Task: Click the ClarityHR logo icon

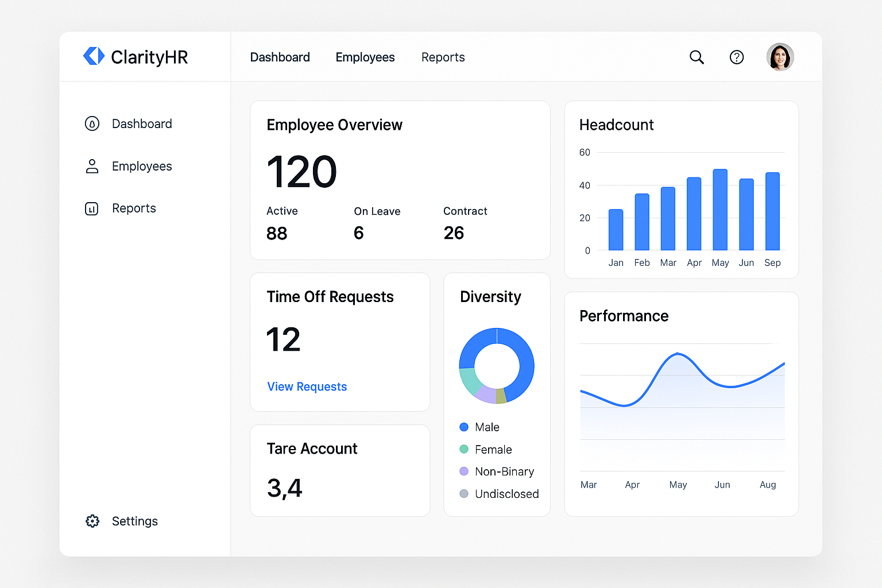Action: point(94,56)
